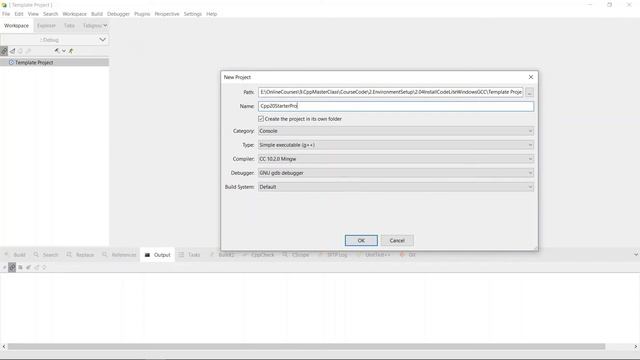
Task: Open the Workspace menu
Action: [74, 14]
